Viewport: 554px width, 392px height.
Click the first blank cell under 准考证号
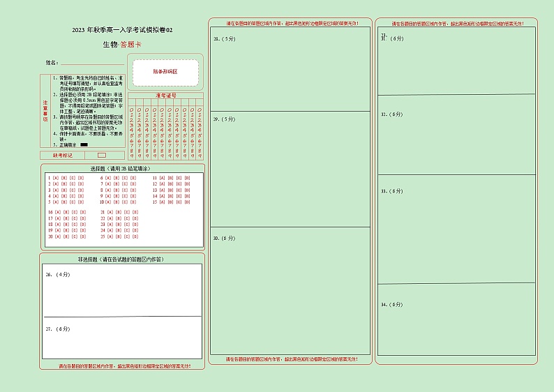(x=132, y=103)
